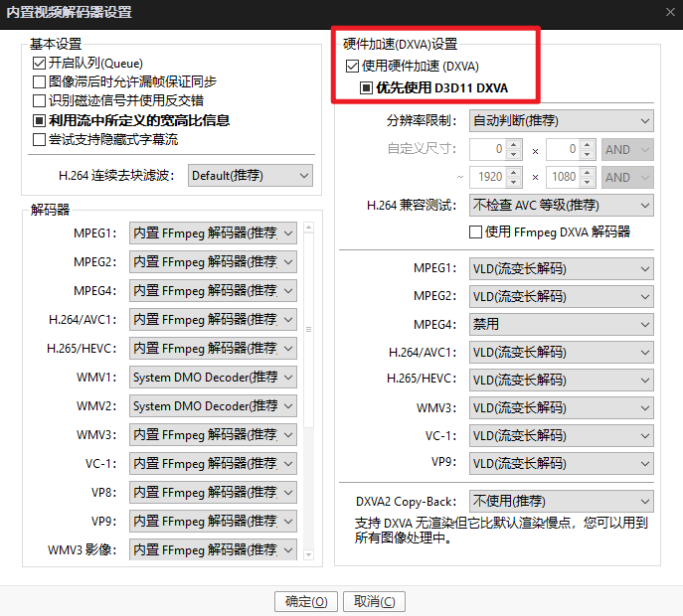Expand DXVA MPEG4 禁用 dropdown
The height and width of the screenshot is (616, 683).
[x=561, y=324]
